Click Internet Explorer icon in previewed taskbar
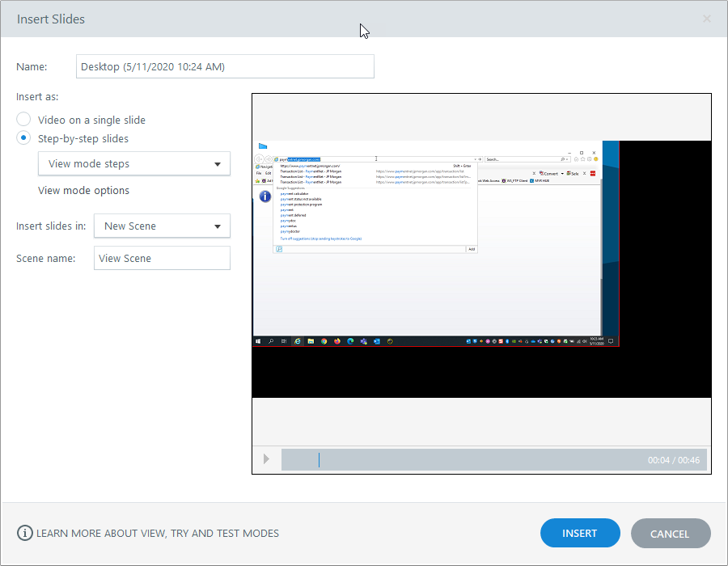This screenshot has height=566, width=728. (297, 341)
